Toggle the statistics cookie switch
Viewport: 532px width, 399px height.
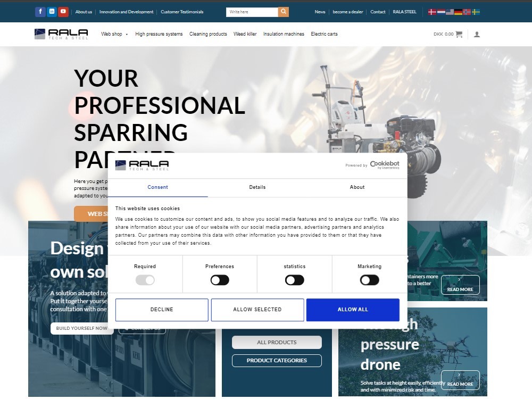(295, 280)
